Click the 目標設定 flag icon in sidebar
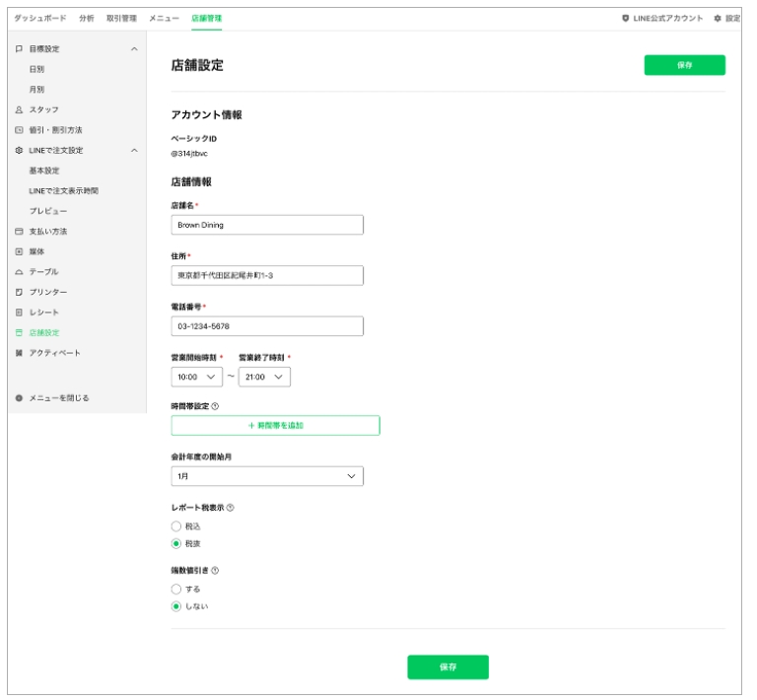 [19, 48]
